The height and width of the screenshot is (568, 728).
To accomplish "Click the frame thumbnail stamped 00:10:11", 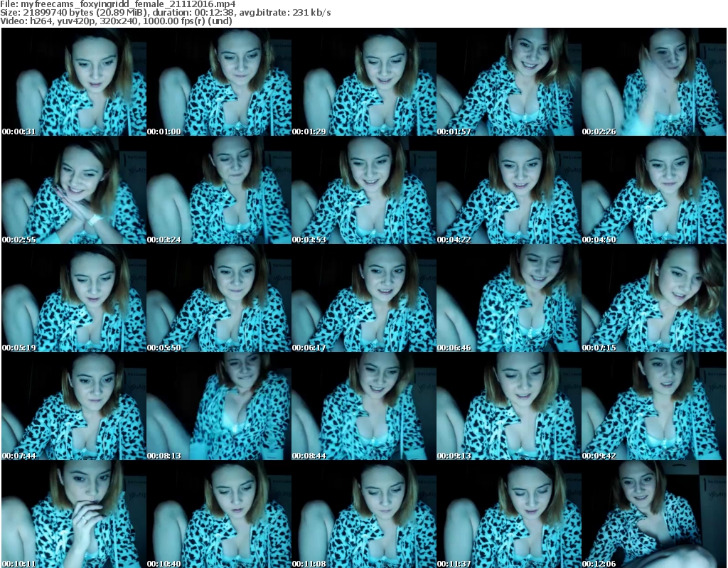I will (x=74, y=514).
